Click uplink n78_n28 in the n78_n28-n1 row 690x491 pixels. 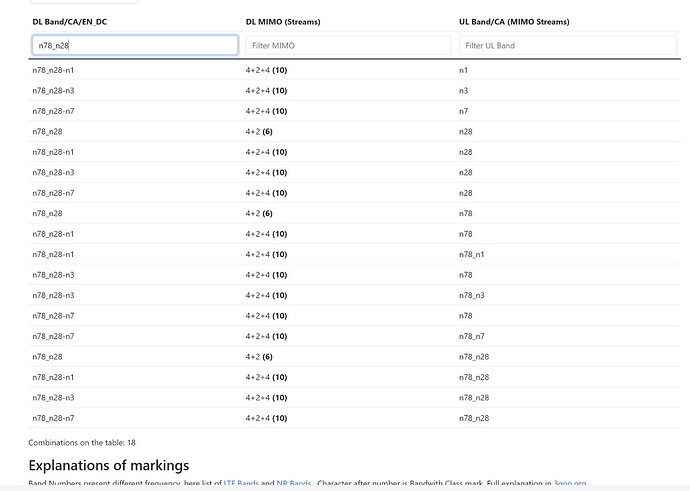point(474,377)
